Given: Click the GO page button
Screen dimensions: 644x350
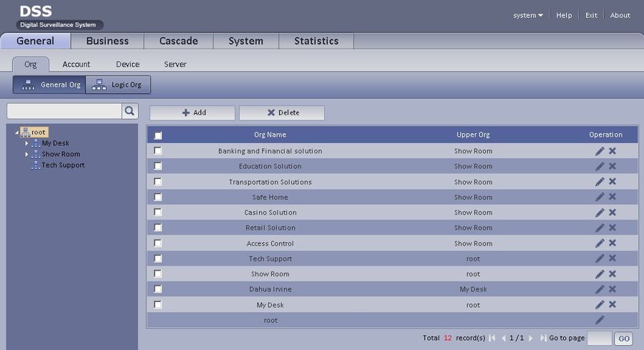Looking at the screenshot, I should 623,339.
